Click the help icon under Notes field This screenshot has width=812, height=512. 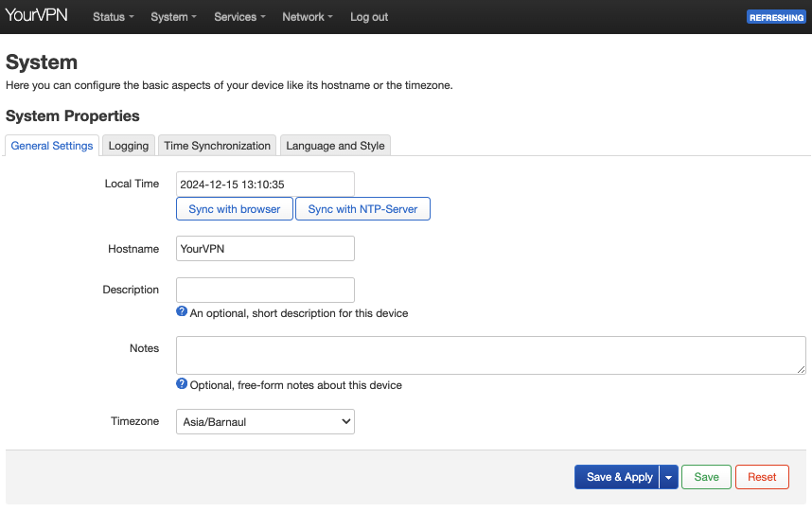coord(182,383)
